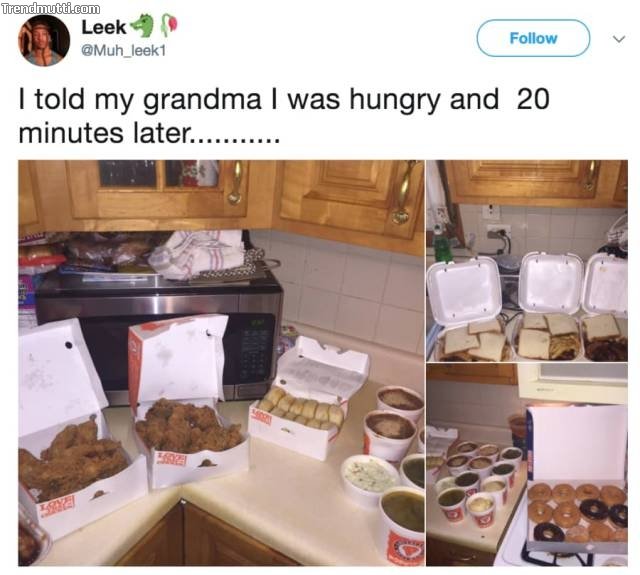Open the large fried chicken photo

coord(221,363)
